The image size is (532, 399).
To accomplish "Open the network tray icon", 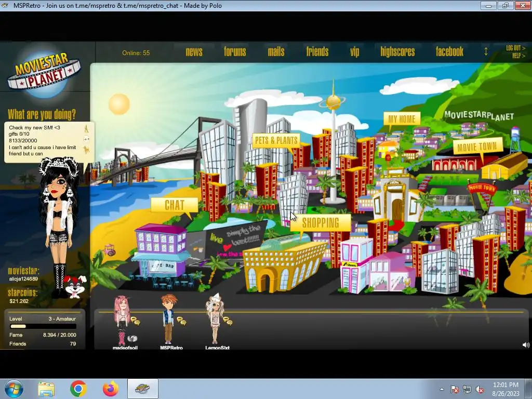I will pos(467,389).
